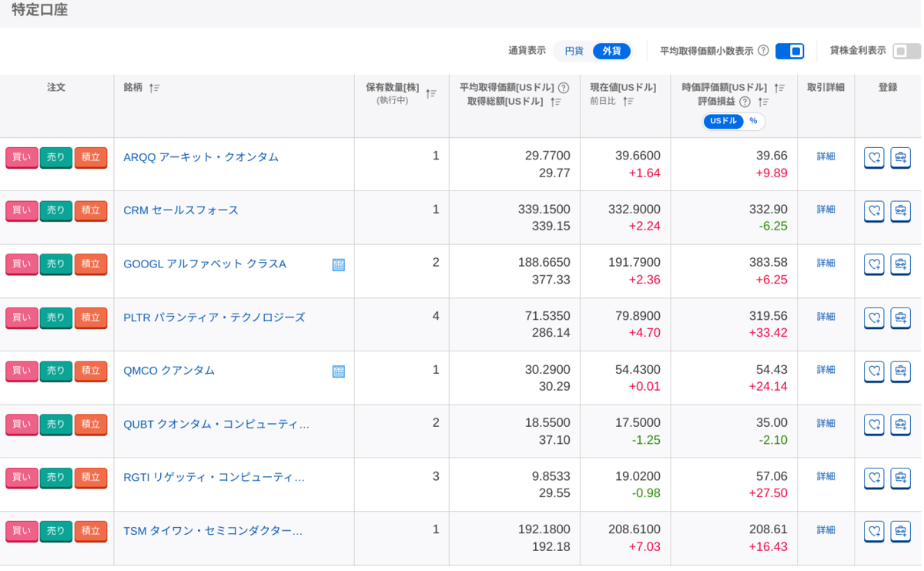View 詳細 for RGTI row
The image size is (924, 571).
pos(825,477)
